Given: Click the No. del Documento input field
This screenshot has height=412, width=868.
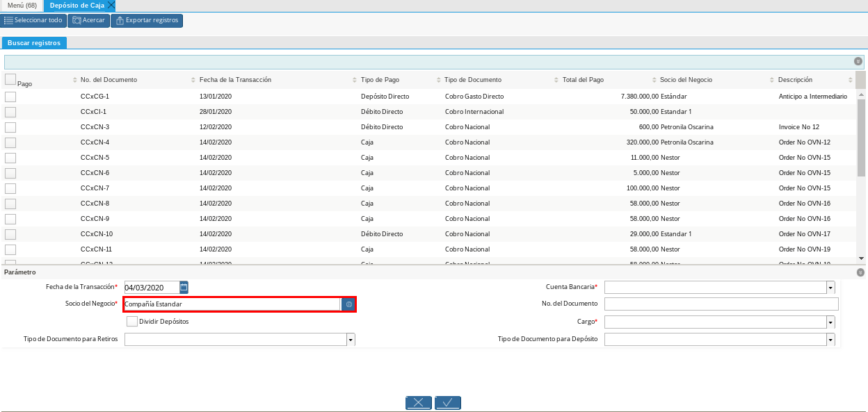Looking at the screenshot, I should pos(721,304).
